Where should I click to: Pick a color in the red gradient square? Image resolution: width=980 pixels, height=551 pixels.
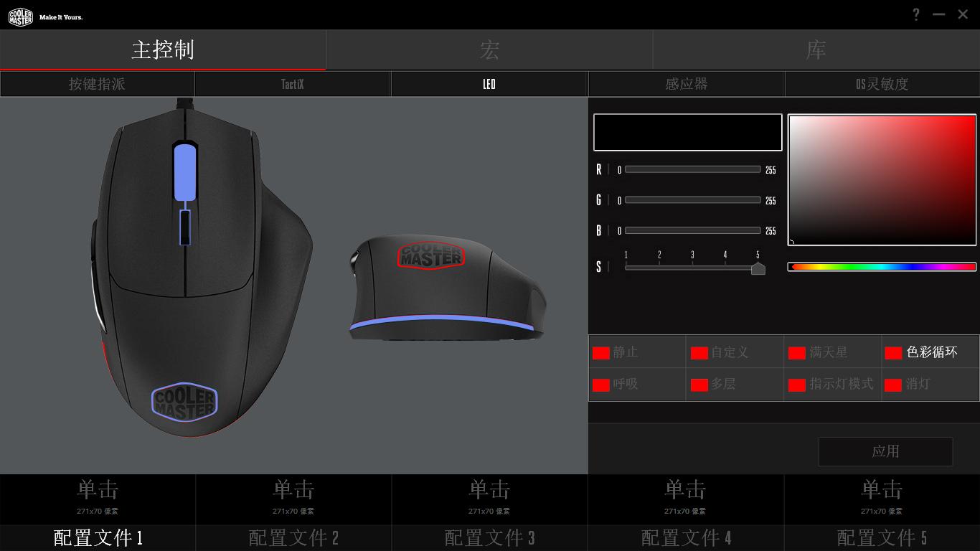(882, 180)
